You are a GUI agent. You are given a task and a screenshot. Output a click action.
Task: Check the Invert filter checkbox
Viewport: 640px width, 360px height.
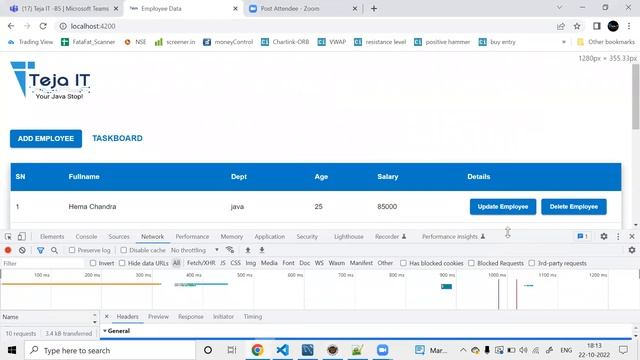pyautogui.click(x=93, y=263)
